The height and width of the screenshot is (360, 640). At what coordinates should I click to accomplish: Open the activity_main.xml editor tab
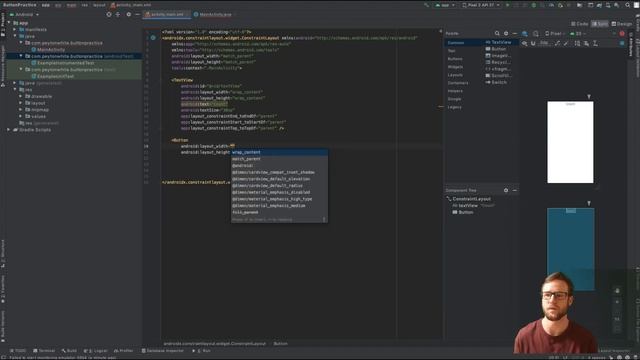[167, 14]
